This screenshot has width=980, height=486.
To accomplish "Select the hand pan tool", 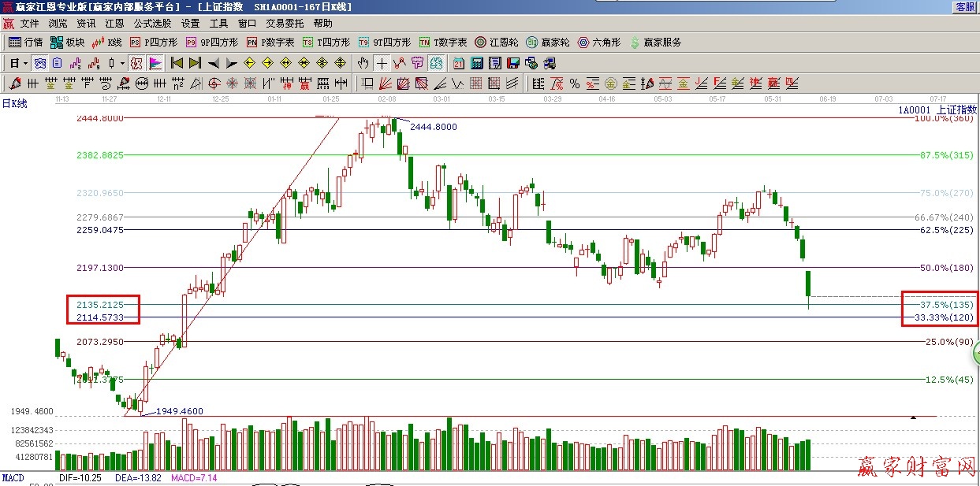I will [x=363, y=63].
